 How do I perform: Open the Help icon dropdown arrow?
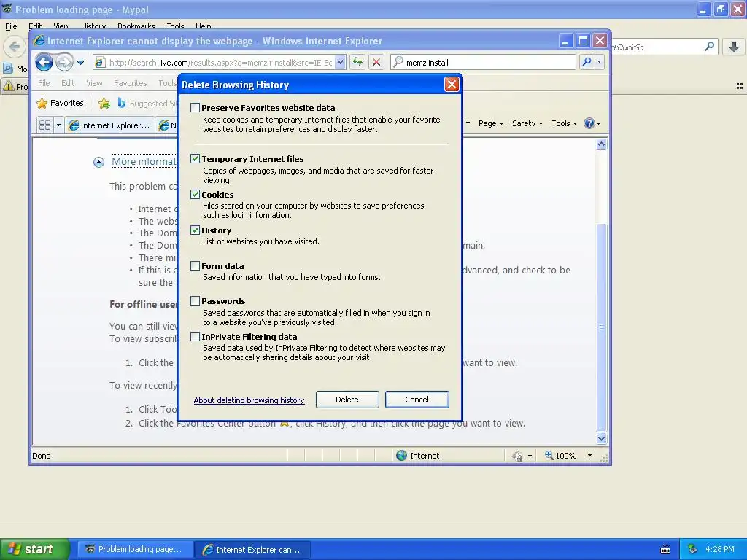598,123
